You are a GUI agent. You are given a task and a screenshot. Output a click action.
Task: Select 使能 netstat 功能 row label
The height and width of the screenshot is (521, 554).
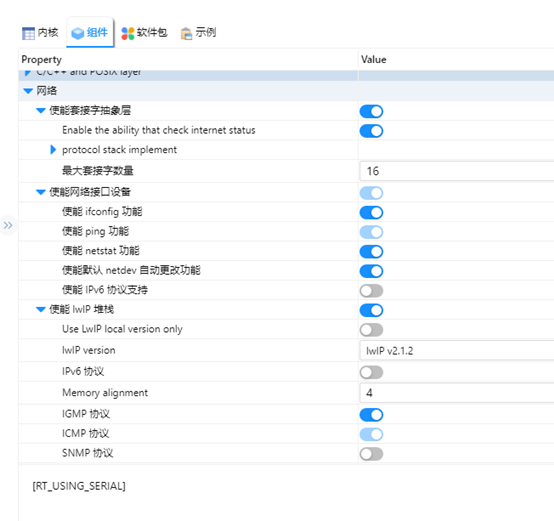coord(101,251)
